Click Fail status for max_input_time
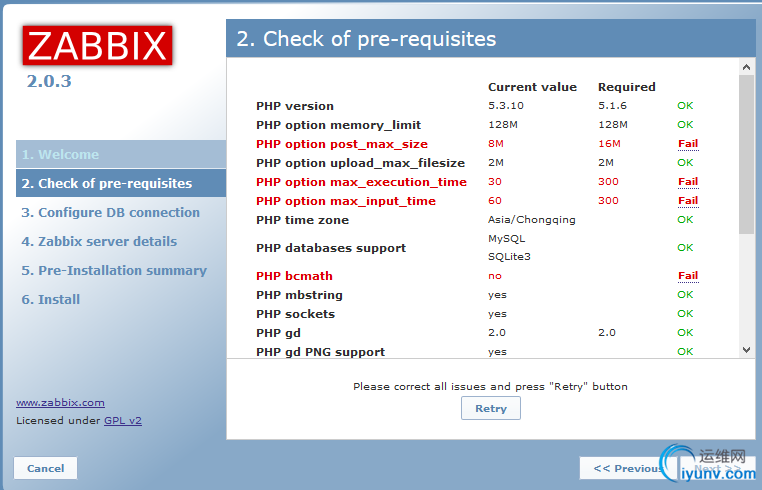The image size is (762, 490). point(688,201)
